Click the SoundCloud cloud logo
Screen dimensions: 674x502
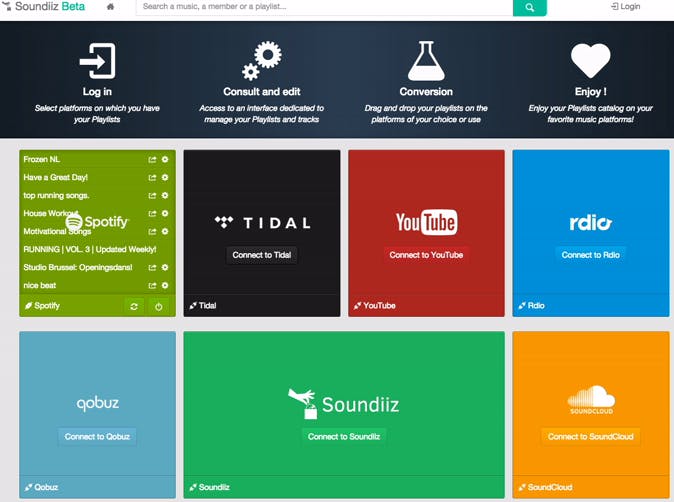pos(591,400)
